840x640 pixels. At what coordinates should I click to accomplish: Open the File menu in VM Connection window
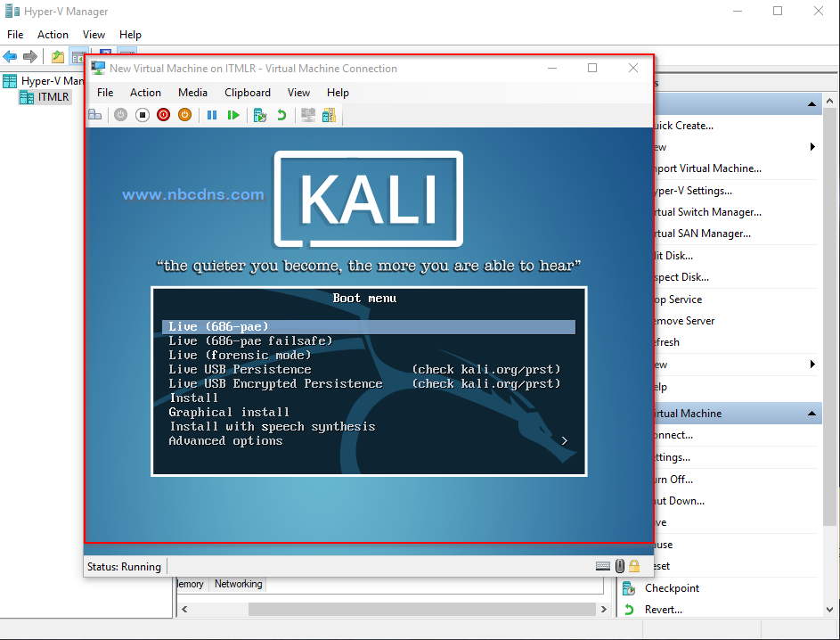(105, 92)
